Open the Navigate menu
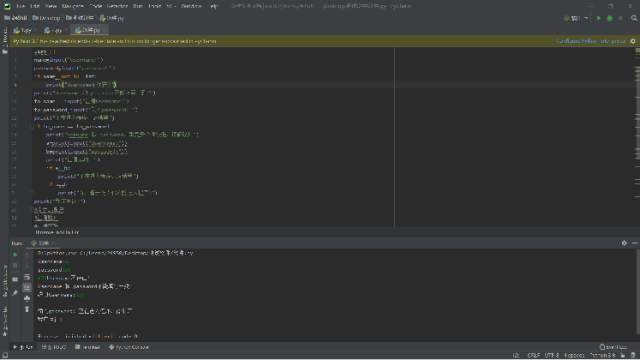Screen dimensions: 640x360 click(73, 6)
